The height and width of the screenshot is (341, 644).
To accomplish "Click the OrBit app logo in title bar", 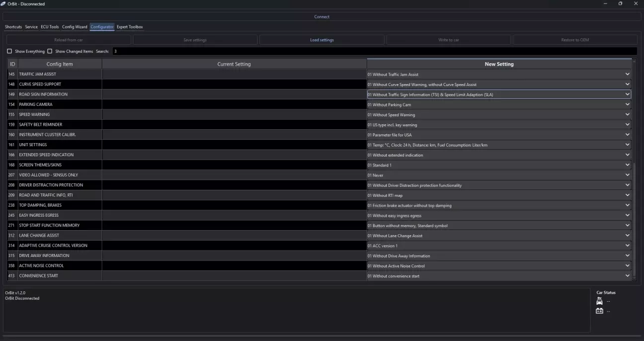I will coord(4,3).
